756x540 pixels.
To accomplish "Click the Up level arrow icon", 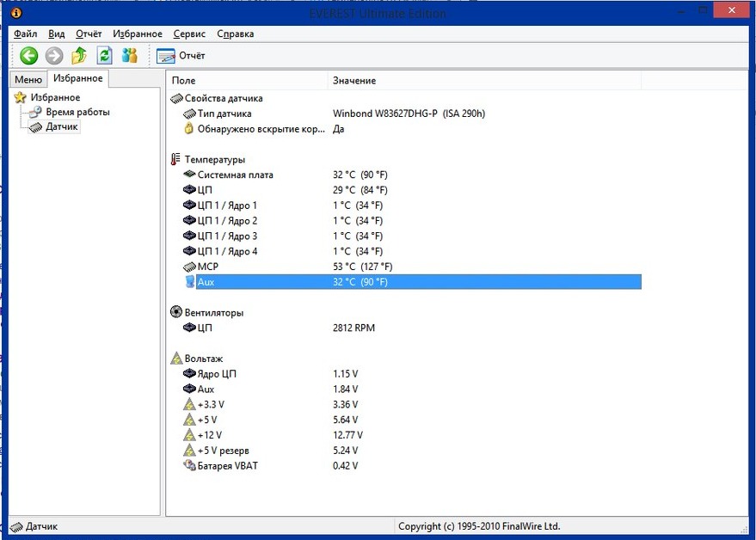I will click(79, 56).
